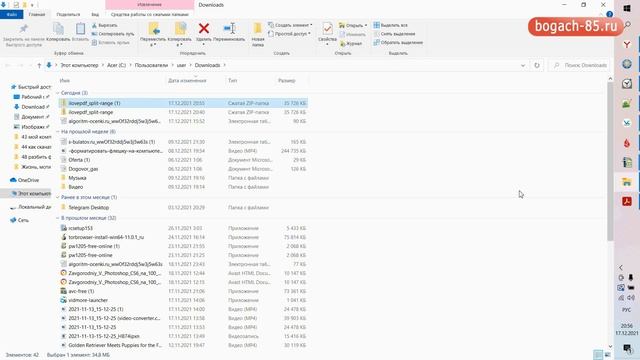Switch to the Вид ribbon tab
This screenshot has height=360, width=640.
click(x=95, y=14)
